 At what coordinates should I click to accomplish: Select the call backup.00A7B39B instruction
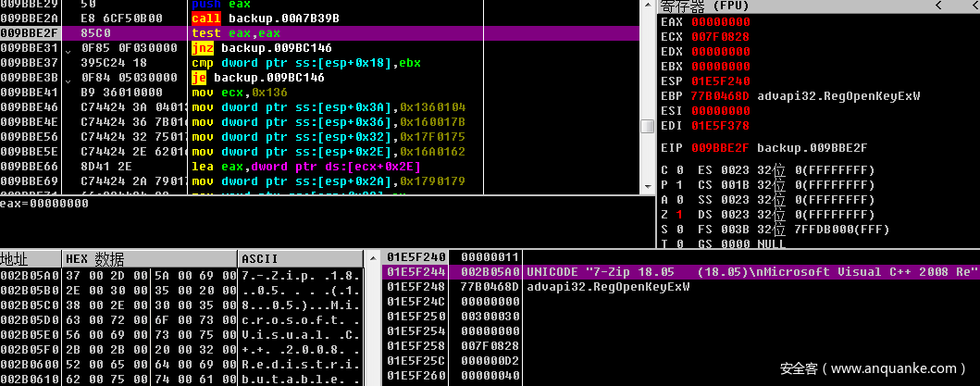pos(266,19)
